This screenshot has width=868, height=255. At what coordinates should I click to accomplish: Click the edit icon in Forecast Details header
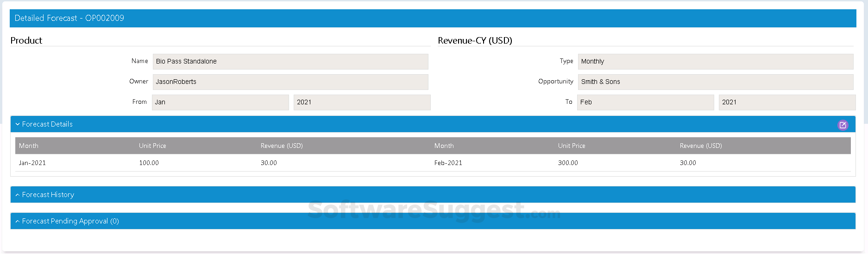pyautogui.click(x=843, y=125)
